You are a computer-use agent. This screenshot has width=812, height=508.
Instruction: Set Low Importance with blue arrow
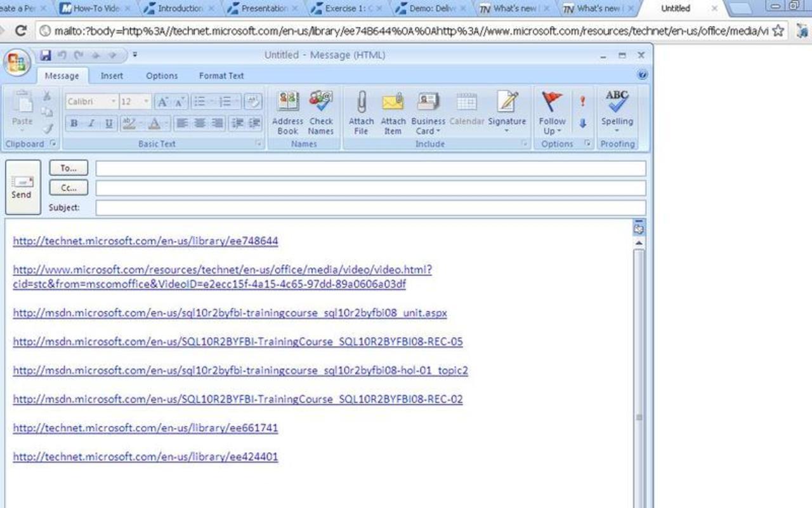pyautogui.click(x=582, y=123)
